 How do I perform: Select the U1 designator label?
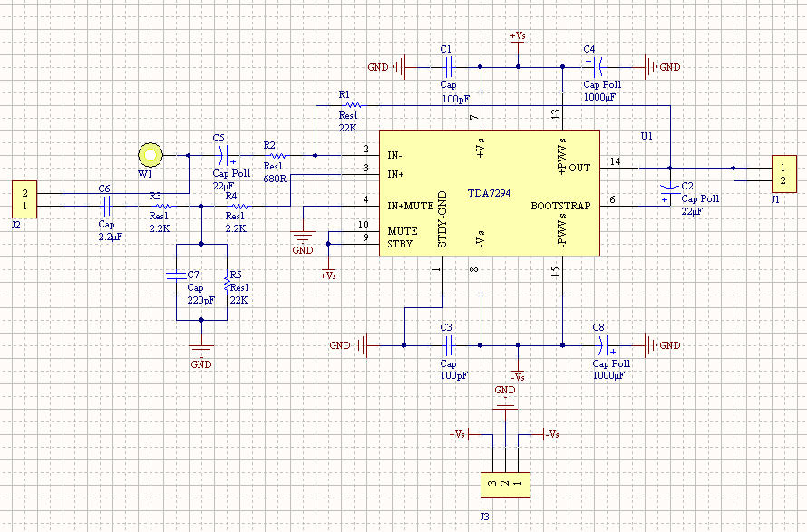pyautogui.click(x=647, y=135)
